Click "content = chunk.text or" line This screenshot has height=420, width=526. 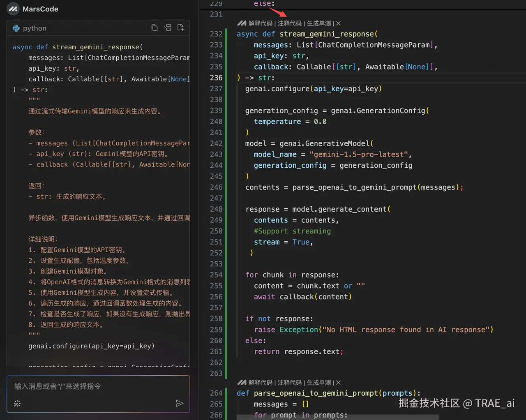(309, 286)
